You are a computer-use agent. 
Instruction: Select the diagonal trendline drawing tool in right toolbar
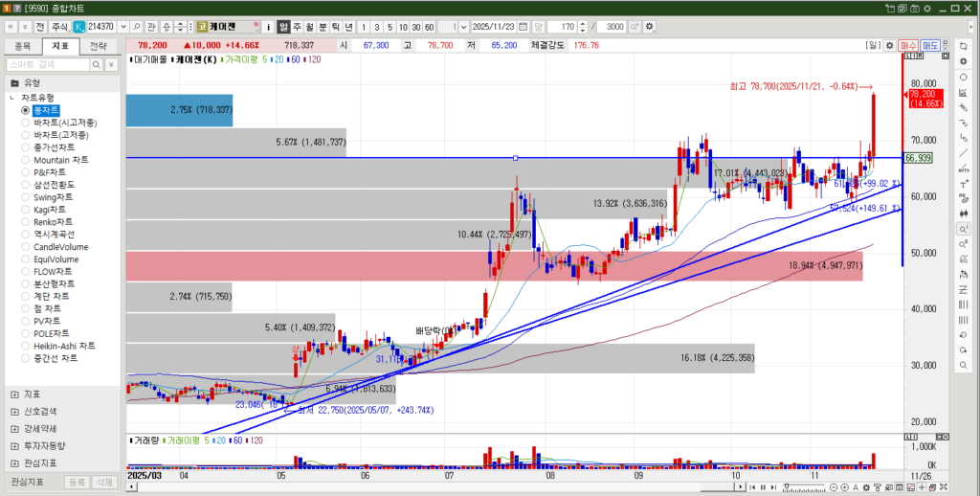[963, 153]
